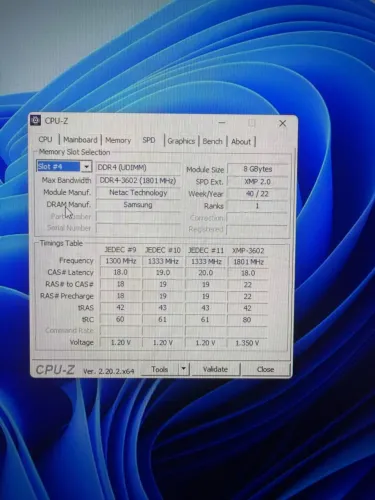
Task: Click the RAS# Precharge row label
Action: tap(67, 296)
